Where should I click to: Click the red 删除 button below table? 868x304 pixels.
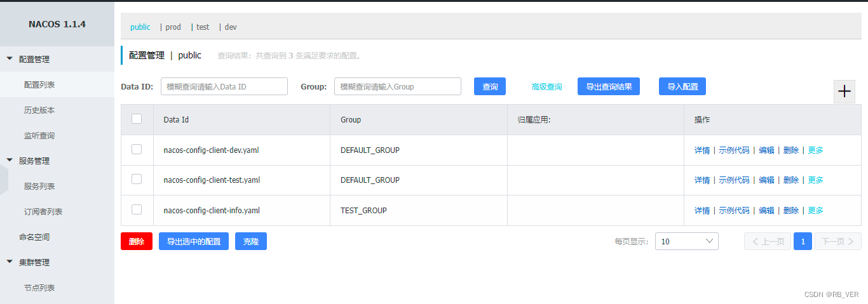137,241
